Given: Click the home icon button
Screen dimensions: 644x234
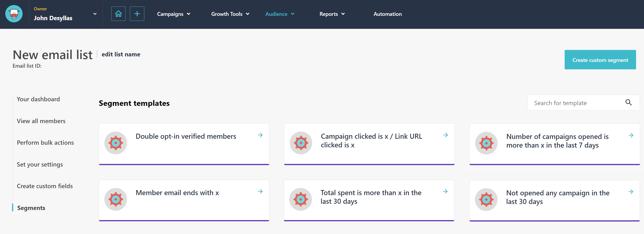Looking at the screenshot, I should [x=118, y=14].
